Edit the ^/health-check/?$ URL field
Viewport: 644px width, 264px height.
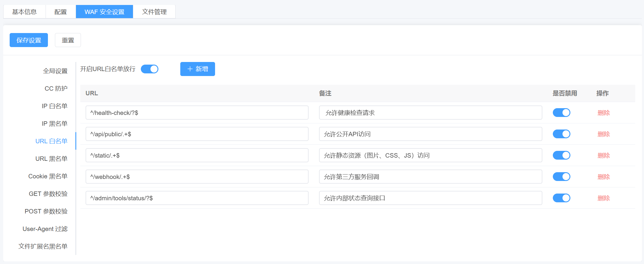click(x=197, y=113)
